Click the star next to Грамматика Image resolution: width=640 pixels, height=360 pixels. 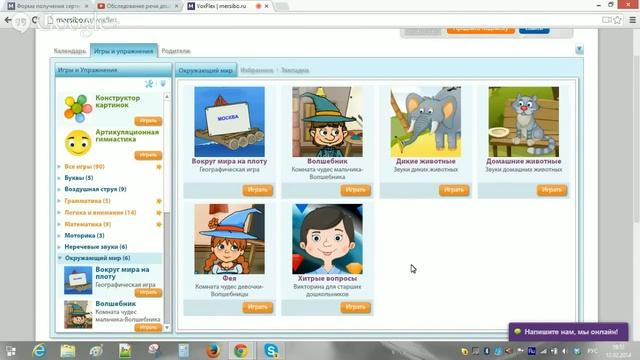159,201
